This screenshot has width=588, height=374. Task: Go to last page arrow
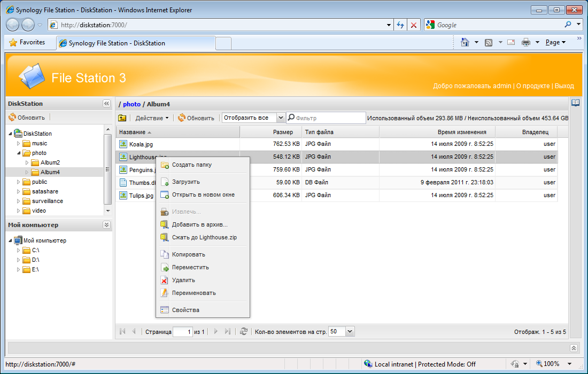[227, 331]
